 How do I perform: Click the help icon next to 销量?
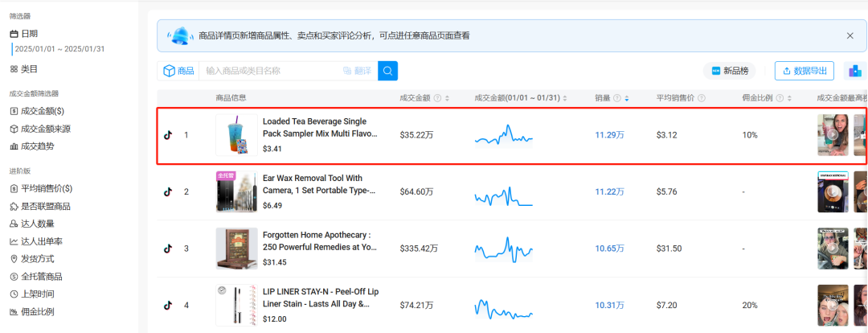pos(616,98)
